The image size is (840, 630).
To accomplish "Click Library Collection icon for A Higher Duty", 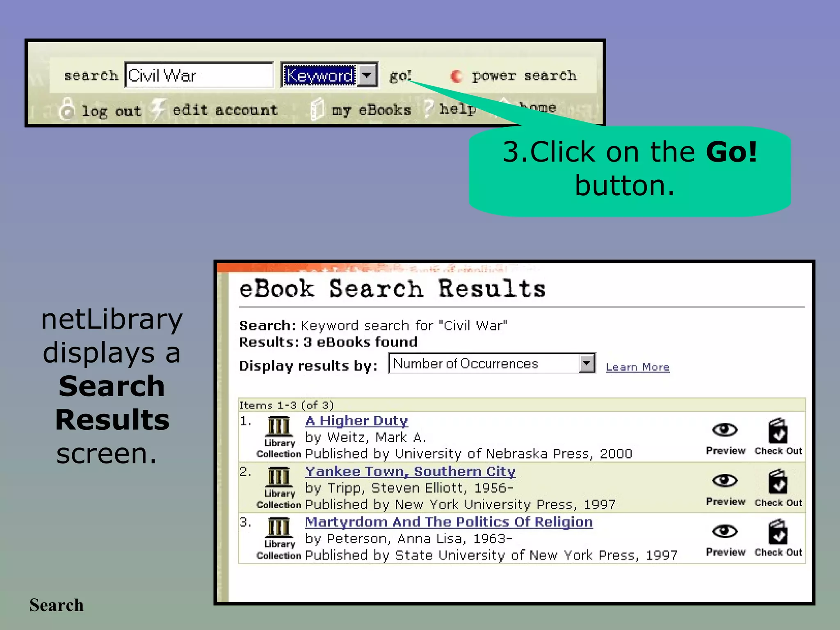I will click(279, 436).
